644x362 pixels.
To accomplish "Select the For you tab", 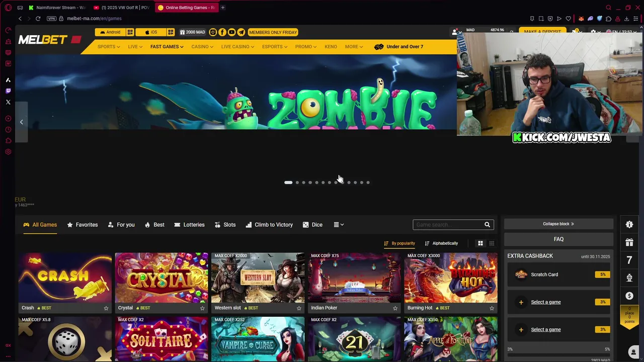I will coord(121,225).
